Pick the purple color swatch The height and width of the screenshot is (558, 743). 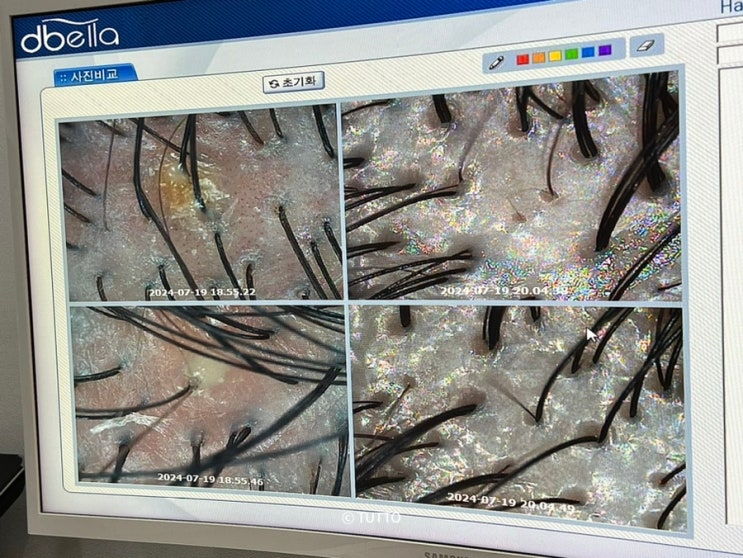tap(605, 50)
